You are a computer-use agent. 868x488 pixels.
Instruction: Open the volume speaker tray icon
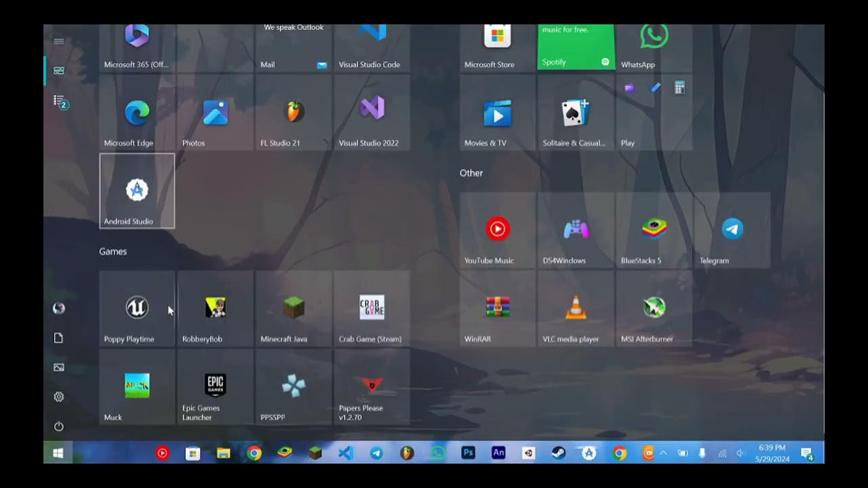pos(740,453)
